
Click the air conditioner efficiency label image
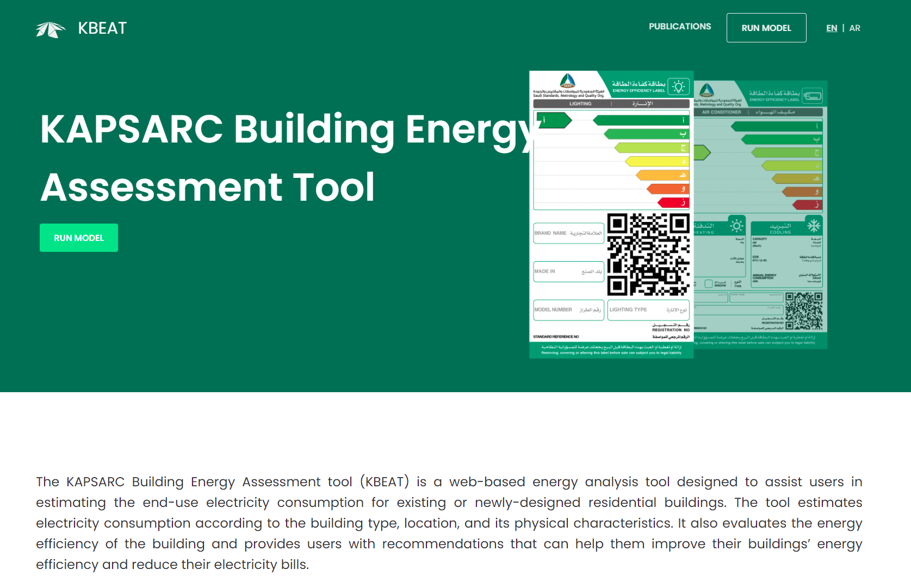(761, 214)
